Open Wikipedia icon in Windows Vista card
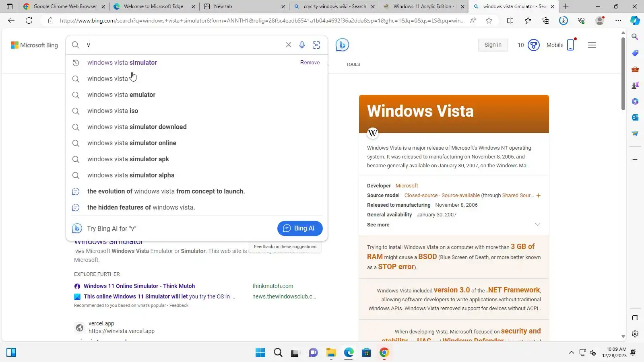644x362 pixels. click(373, 133)
